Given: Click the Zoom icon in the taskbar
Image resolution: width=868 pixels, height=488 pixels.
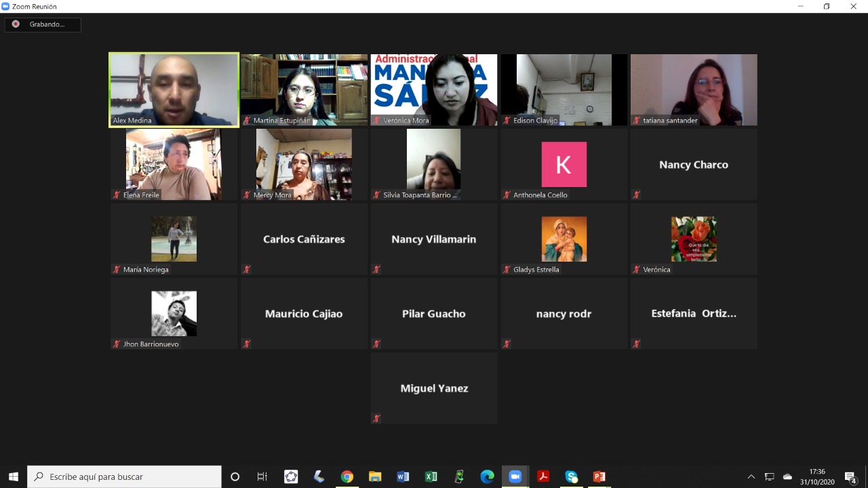Looking at the screenshot, I should [515, 476].
